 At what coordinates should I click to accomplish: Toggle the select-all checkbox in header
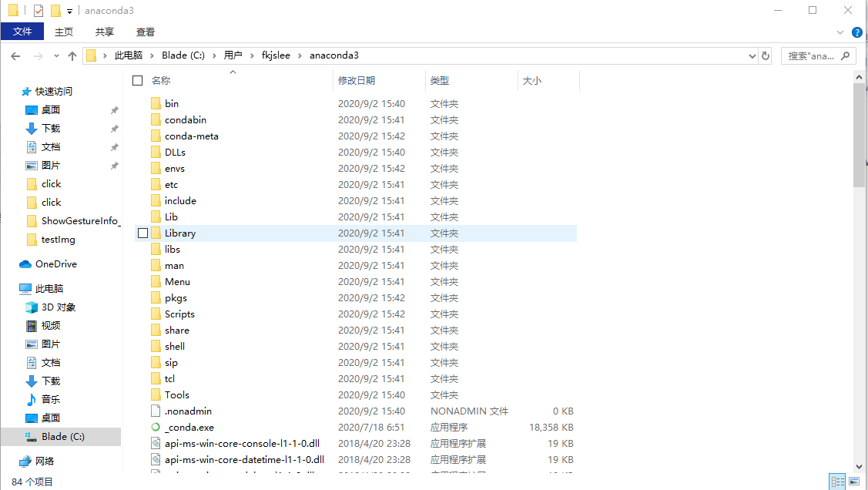point(138,81)
